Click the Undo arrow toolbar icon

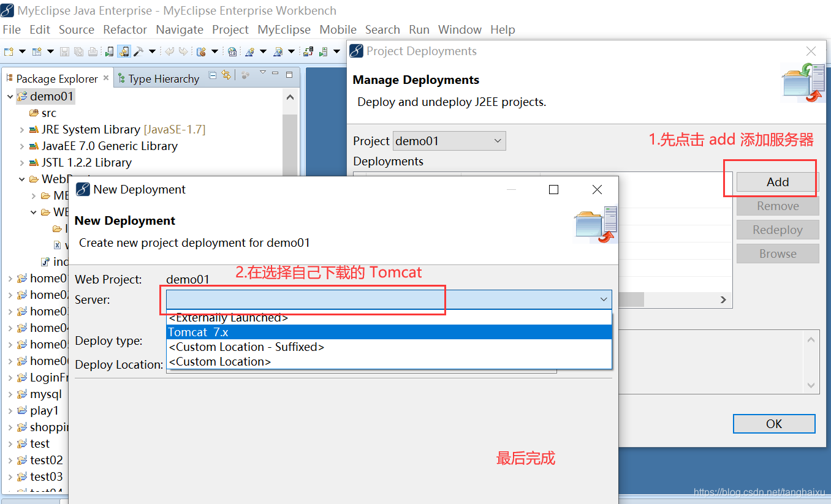tap(169, 51)
